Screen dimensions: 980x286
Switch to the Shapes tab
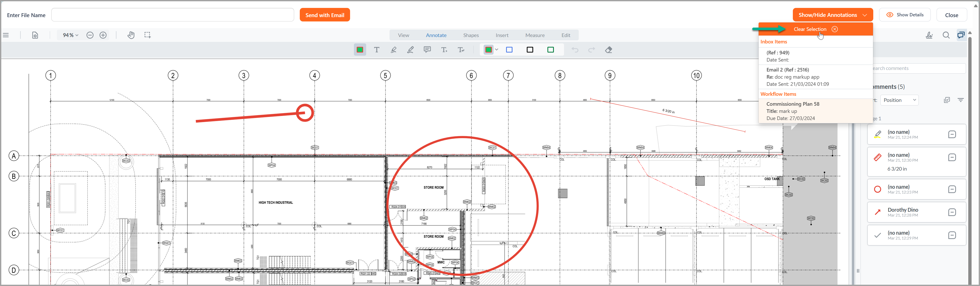(x=471, y=35)
